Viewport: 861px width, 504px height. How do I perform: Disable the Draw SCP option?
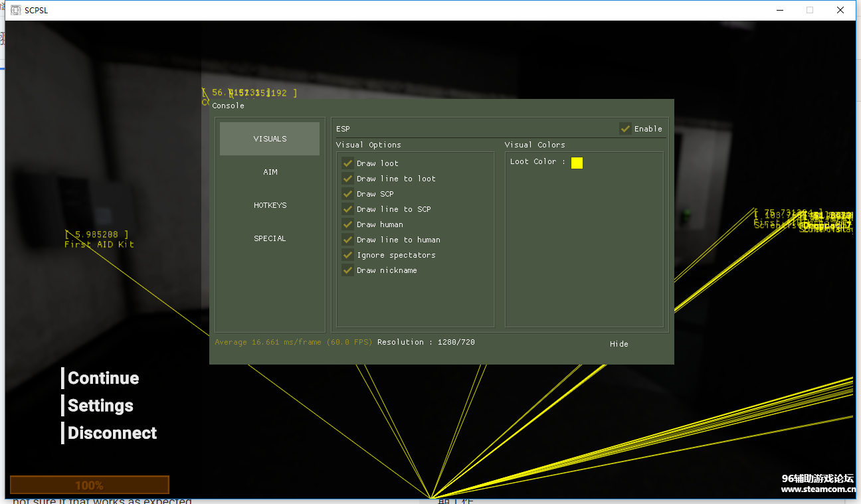point(347,194)
